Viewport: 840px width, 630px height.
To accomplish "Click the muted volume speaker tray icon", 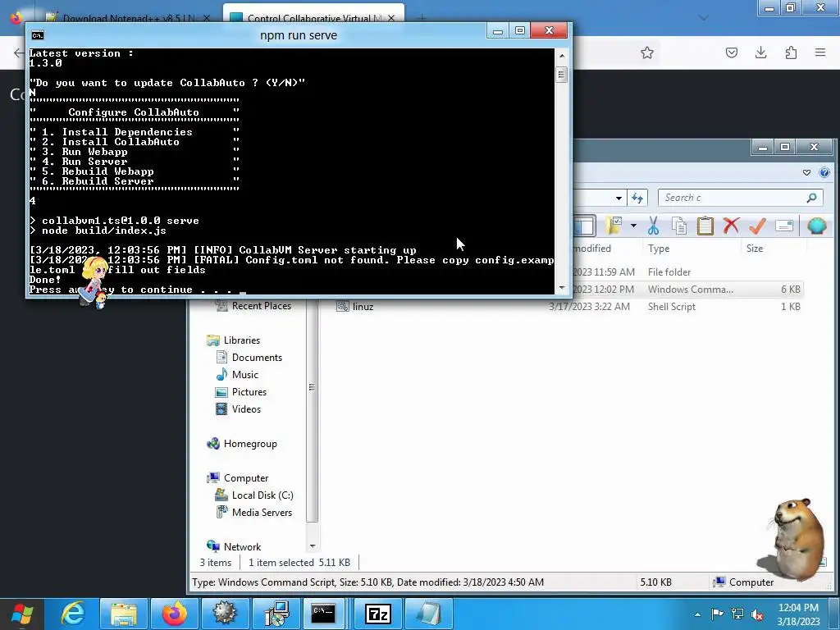I will [x=757, y=614].
